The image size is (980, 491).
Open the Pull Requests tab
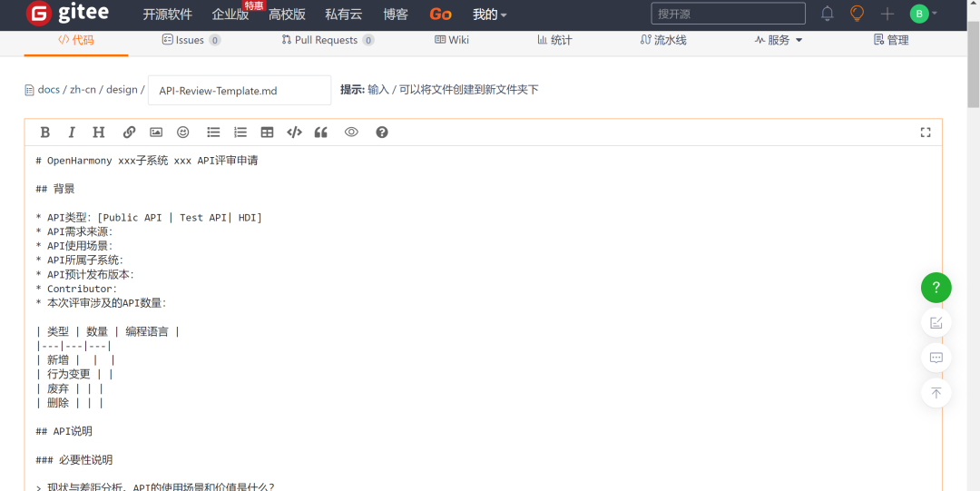pos(328,40)
